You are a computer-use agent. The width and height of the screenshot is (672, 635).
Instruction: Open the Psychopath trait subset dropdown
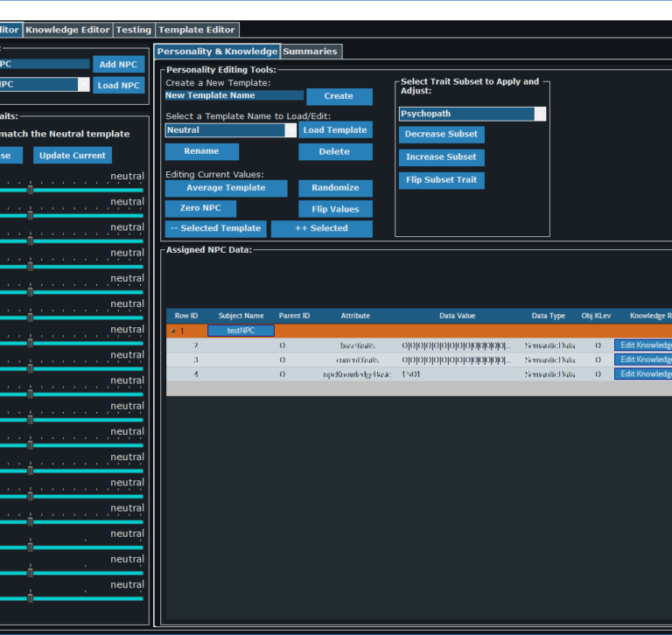(x=540, y=114)
